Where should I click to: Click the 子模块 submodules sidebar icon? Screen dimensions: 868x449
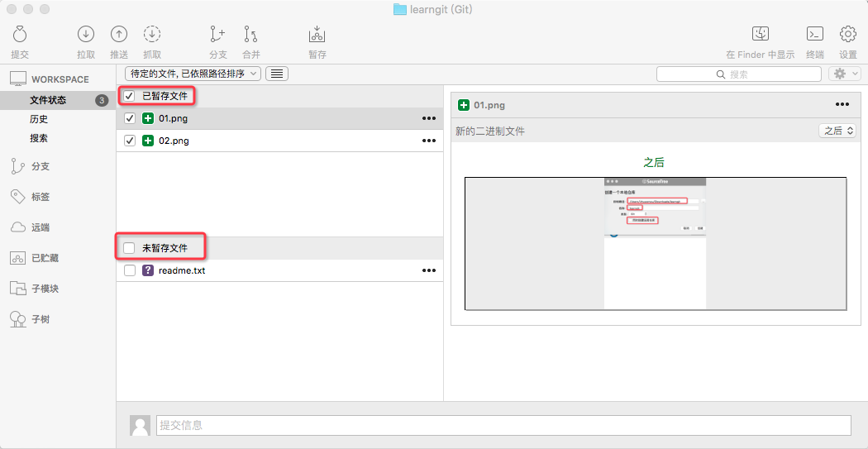17,289
